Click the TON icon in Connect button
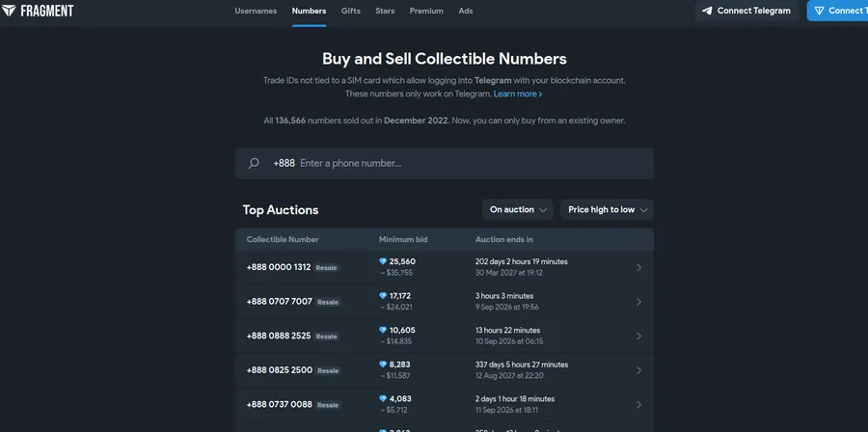Screen dimensions: 868x432 pos(819,11)
